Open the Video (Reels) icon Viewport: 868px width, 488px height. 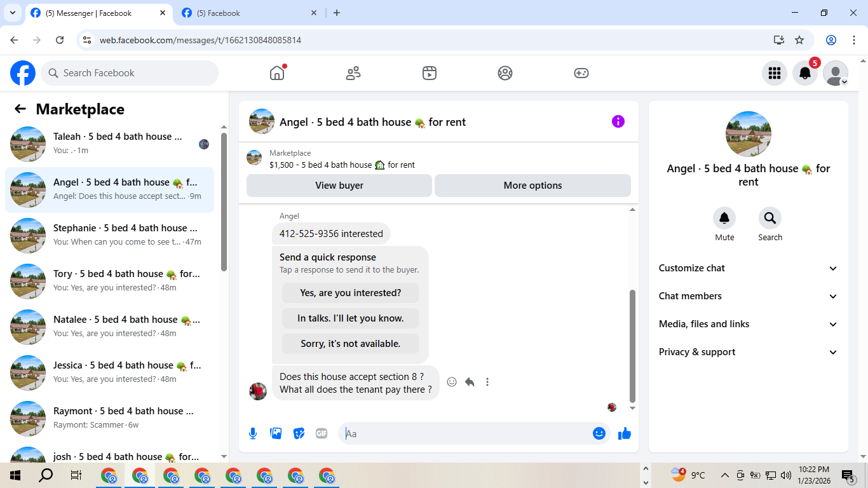tap(430, 73)
